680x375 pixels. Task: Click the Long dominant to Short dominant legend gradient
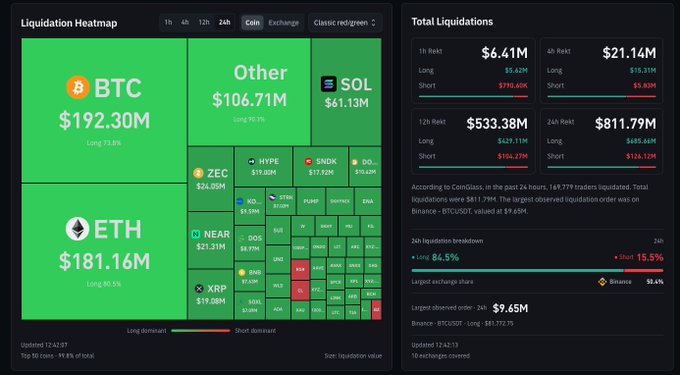click(x=200, y=331)
